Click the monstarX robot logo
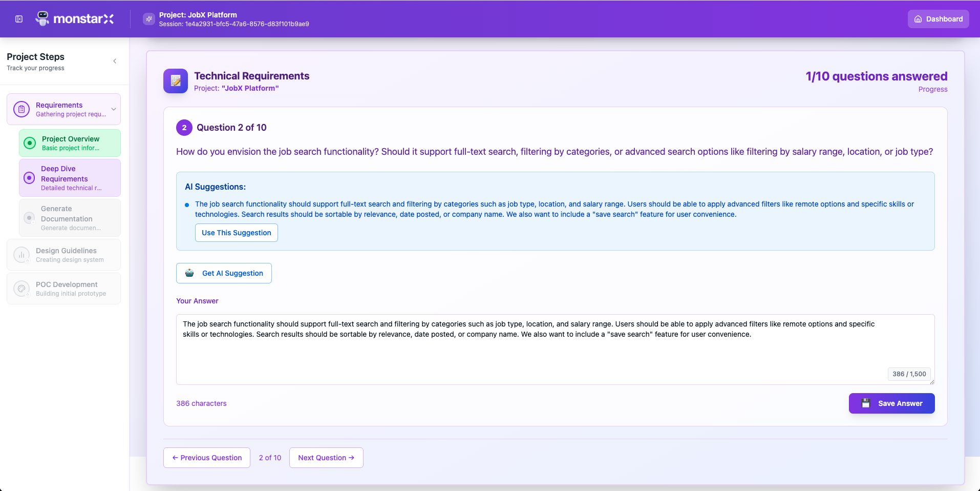 42,19
